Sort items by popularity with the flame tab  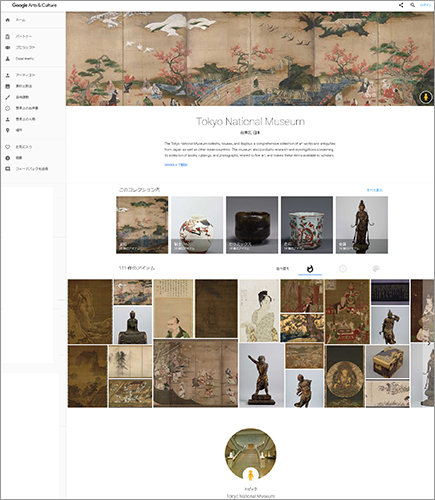pyautogui.click(x=310, y=269)
